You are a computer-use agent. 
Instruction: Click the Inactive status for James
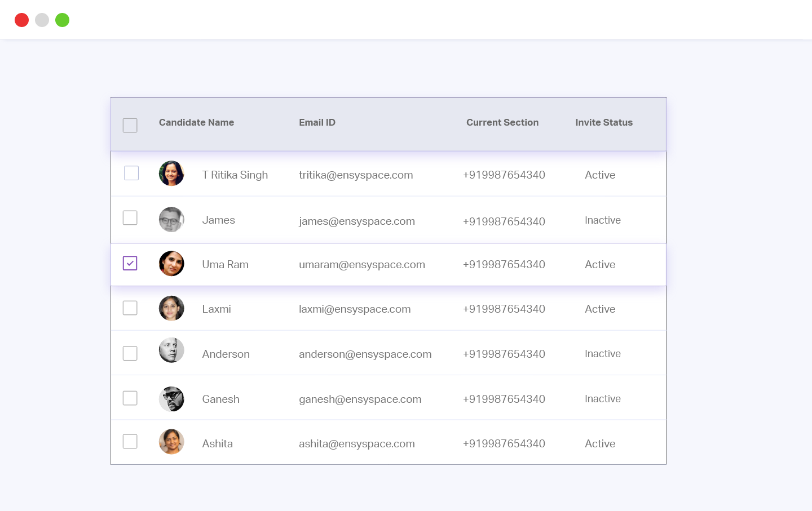(x=602, y=220)
